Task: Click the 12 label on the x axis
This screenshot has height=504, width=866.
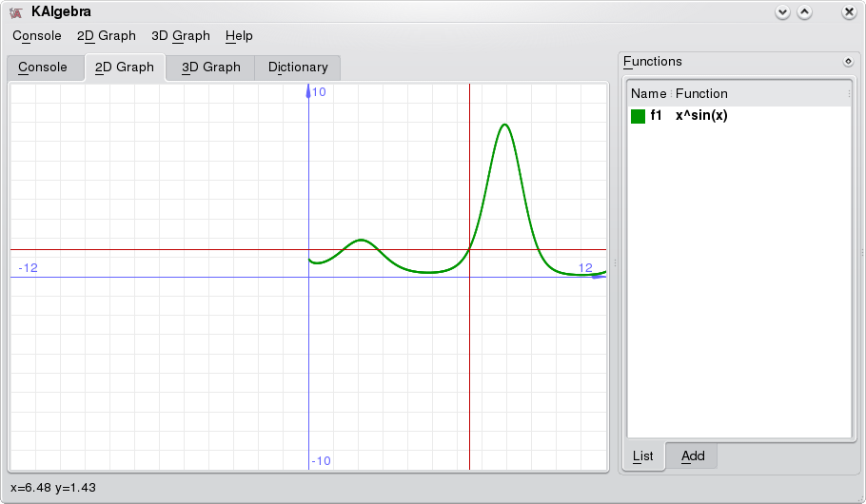Action: [585, 268]
